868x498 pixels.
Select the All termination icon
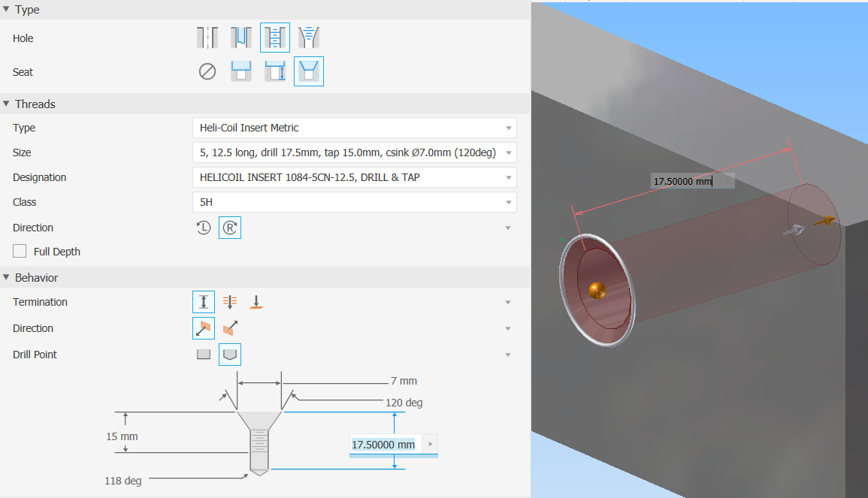[230, 301]
